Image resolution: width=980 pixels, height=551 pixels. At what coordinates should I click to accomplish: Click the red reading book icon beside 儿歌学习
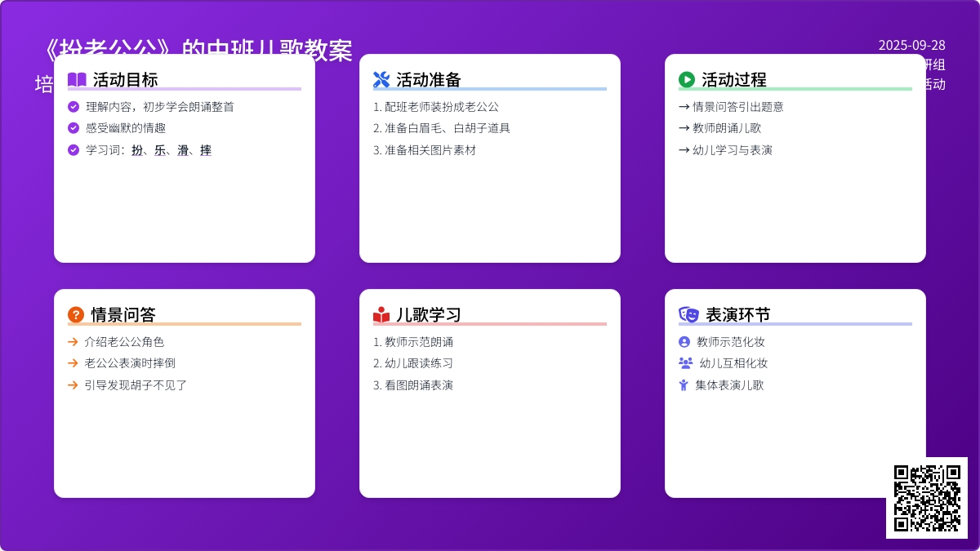(381, 315)
